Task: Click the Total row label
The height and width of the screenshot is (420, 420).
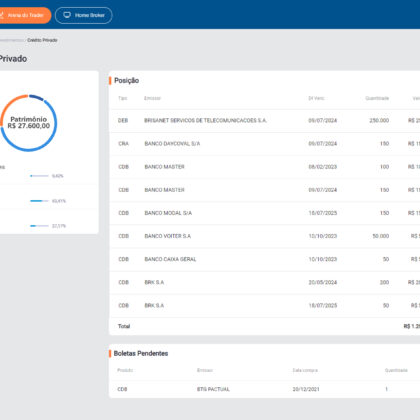Action: click(124, 326)
